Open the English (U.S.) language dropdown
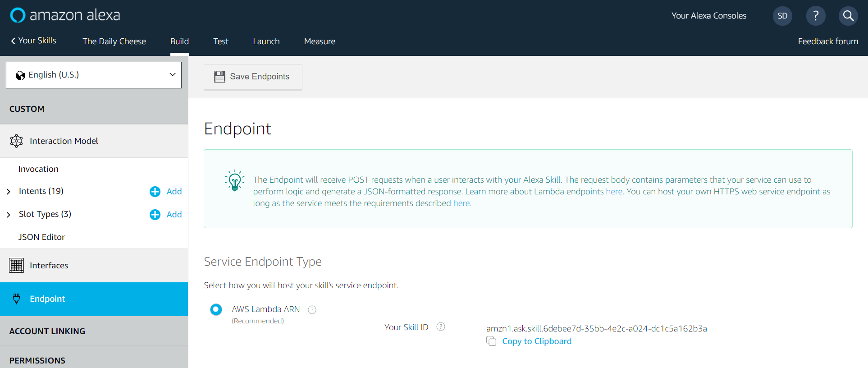 pyautogui.click(x=94, y=75)
